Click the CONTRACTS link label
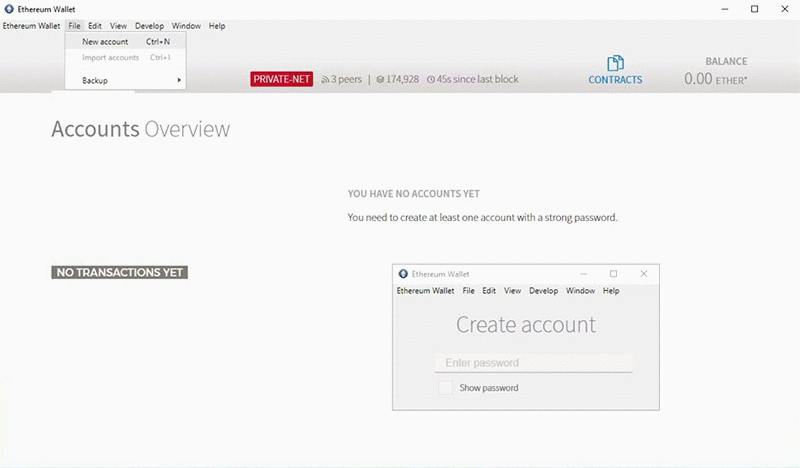This screenshot has height=468, width=800. (x=615, y=80)
